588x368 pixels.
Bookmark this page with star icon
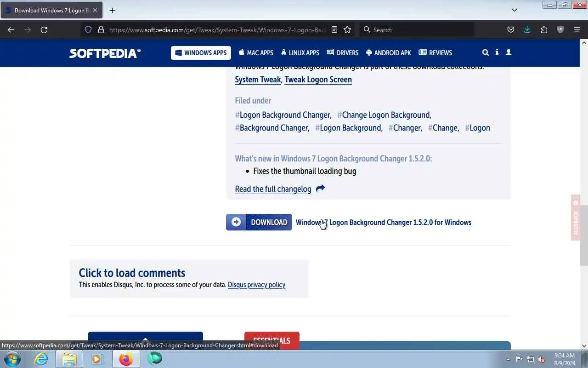tap(347, 29)
